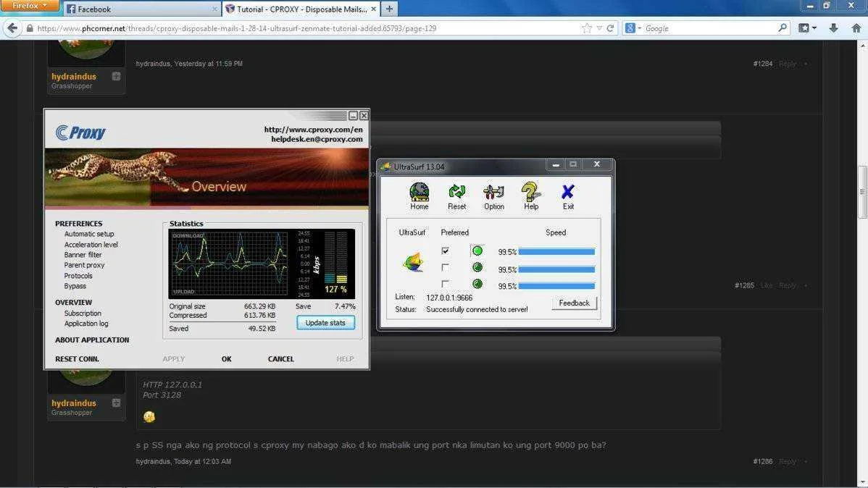The width and height of the screenshot is (868, 488).
Task: Open Banner filter preference
Action: (83, 255)
